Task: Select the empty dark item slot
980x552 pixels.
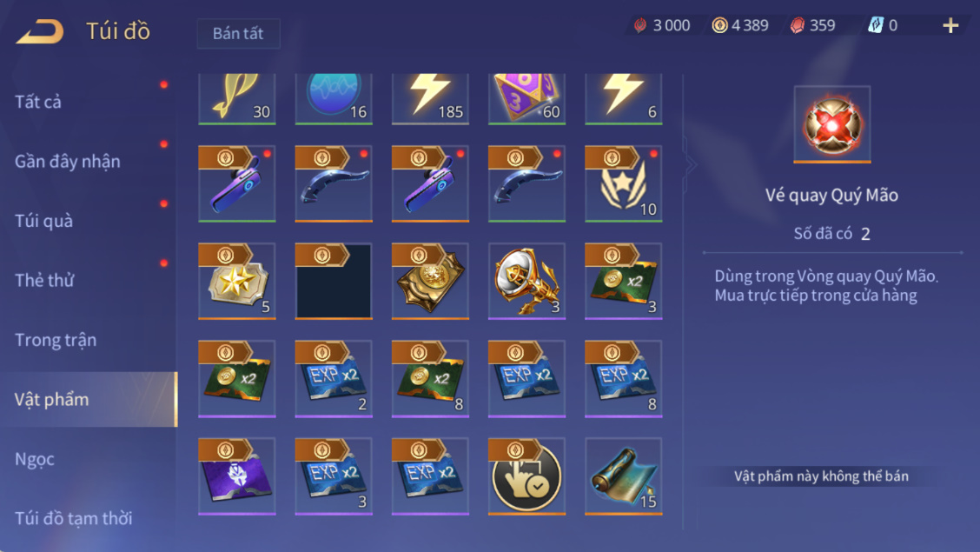Action: coord(334,282)
